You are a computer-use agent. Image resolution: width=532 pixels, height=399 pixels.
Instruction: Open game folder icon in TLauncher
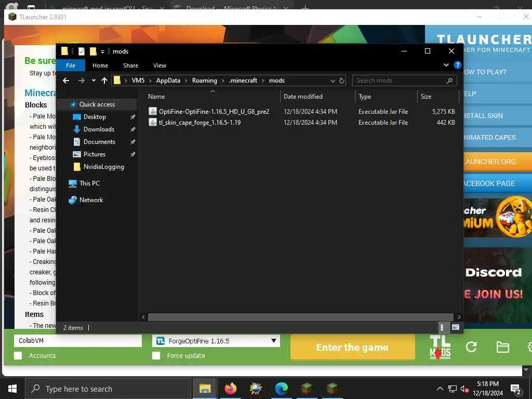tap(502, 347)
